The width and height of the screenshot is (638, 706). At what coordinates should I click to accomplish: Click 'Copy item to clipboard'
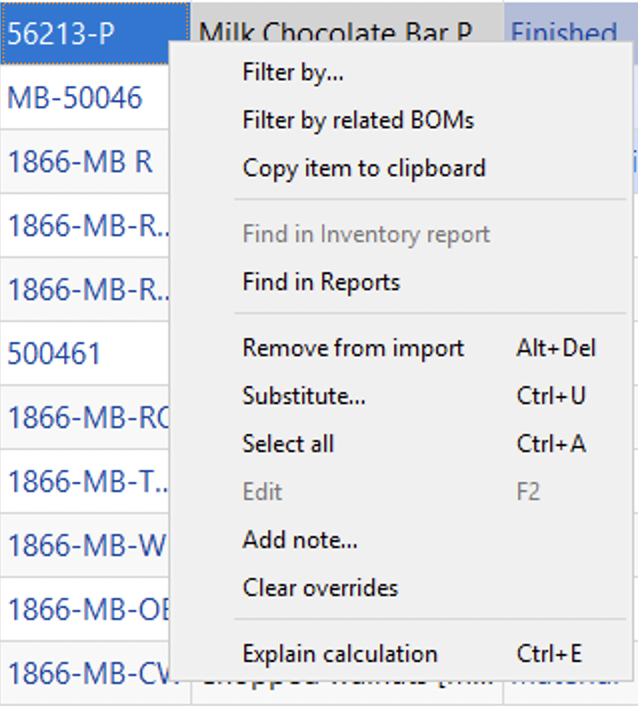point(364,168)
